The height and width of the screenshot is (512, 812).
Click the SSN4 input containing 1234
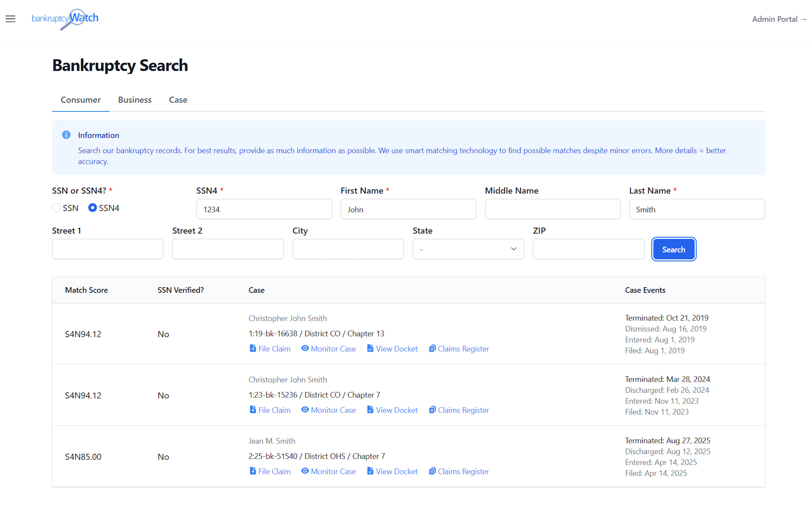coord(264,209)
